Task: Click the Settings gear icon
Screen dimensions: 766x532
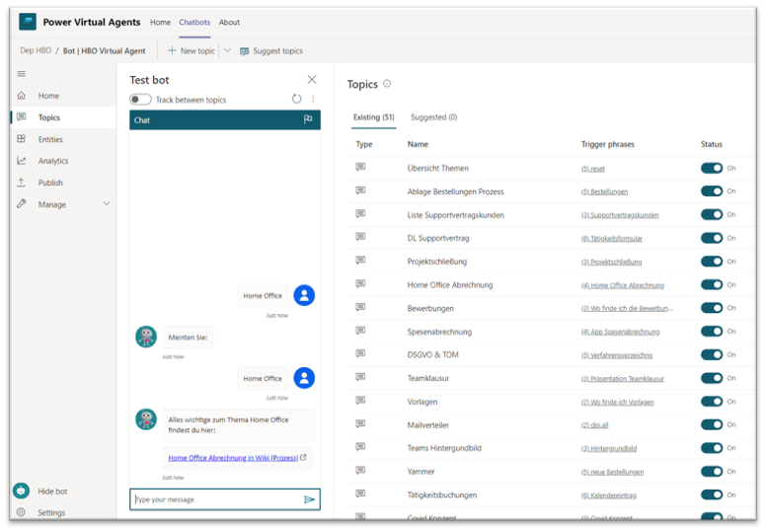Action: click(21, 512)
